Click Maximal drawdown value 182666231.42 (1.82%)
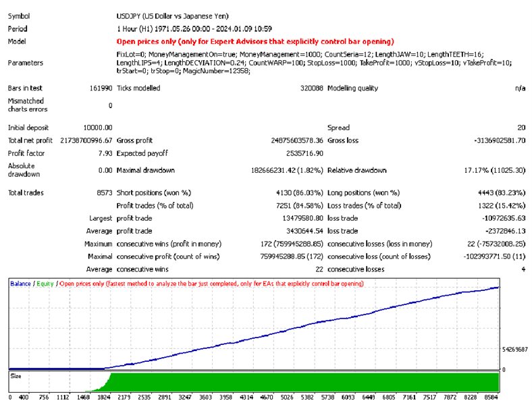Image resolution: width=532 pixels, height=405 pixels. 287,170
